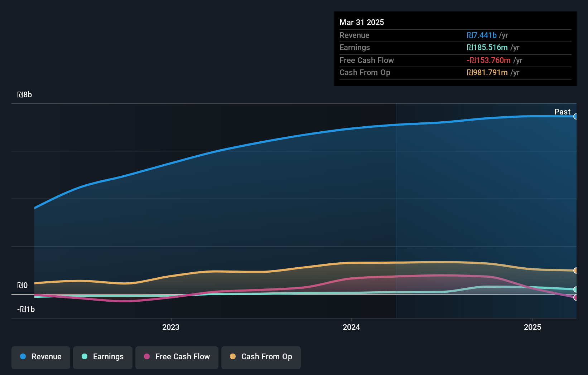The image size is (588, 375).
Task: Select the Revenue endpoint marker on the chart
Action: point(576,116)
